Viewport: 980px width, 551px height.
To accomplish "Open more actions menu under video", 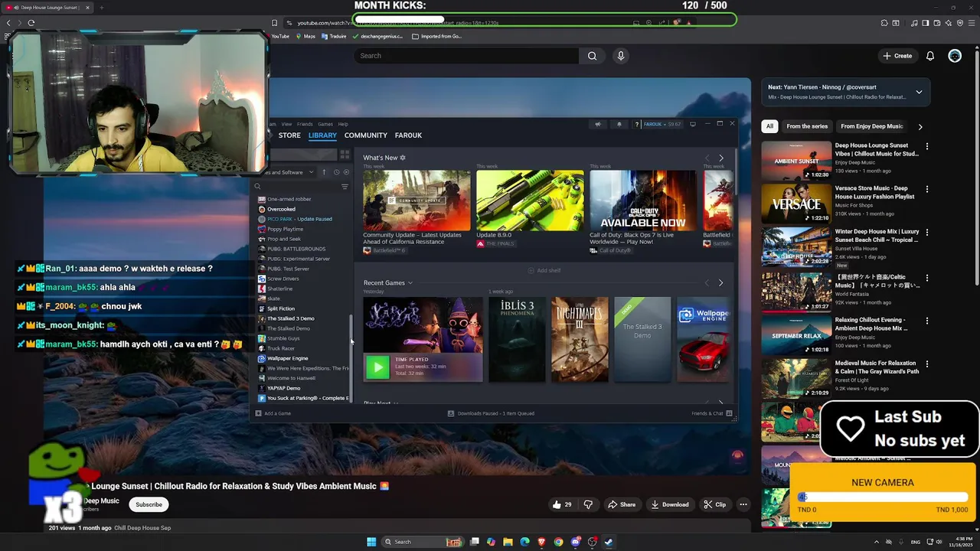I will pyautogui.click(x=743, y=504).
